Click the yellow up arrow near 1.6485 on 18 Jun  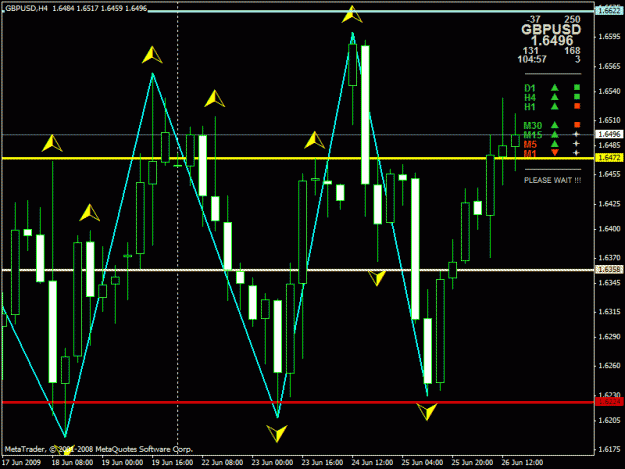[x=52, y=143]
